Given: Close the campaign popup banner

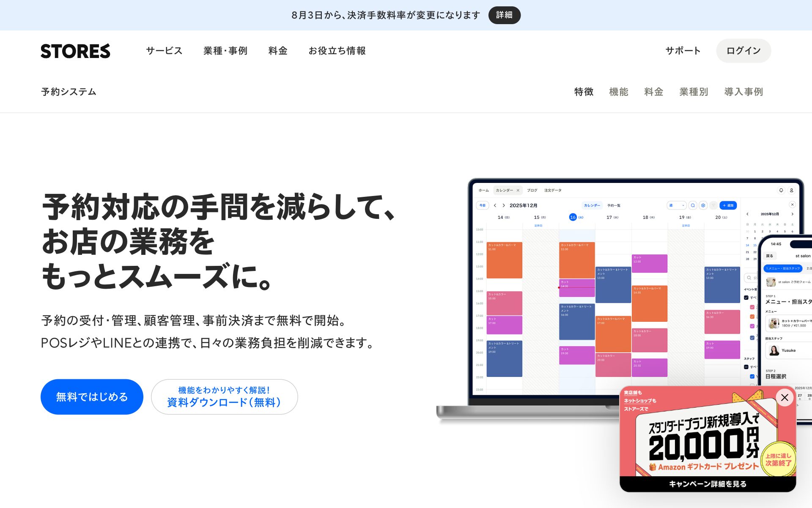Looking at the screenshot, I should point(785,398).
